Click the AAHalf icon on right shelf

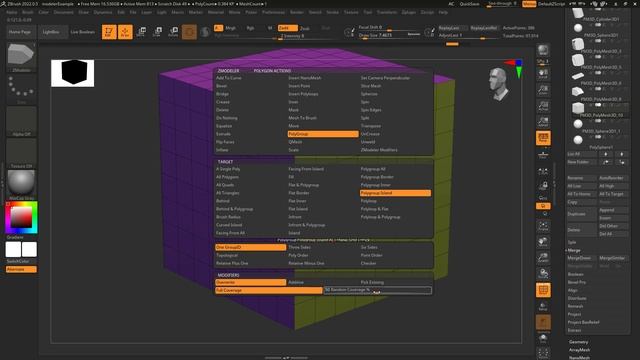click(x=543, y=122)
